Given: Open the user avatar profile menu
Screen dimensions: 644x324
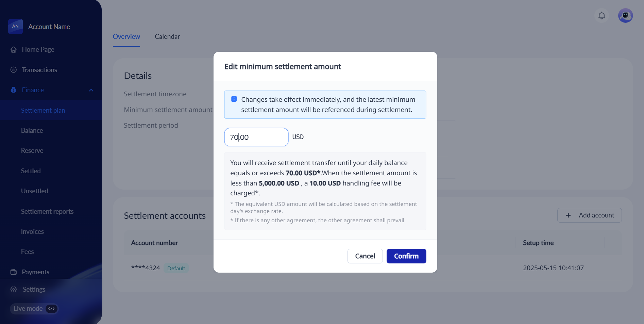Looking at the screenshot, I should click(625, 16).
